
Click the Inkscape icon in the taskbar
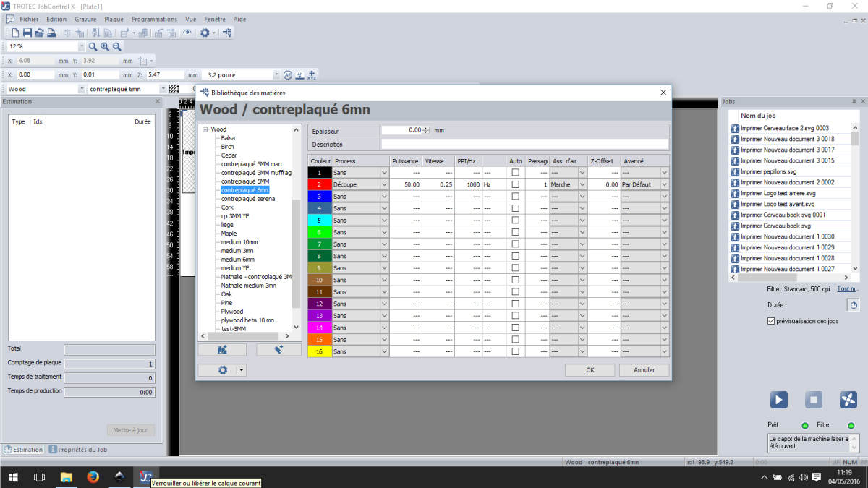click(119, 477)
